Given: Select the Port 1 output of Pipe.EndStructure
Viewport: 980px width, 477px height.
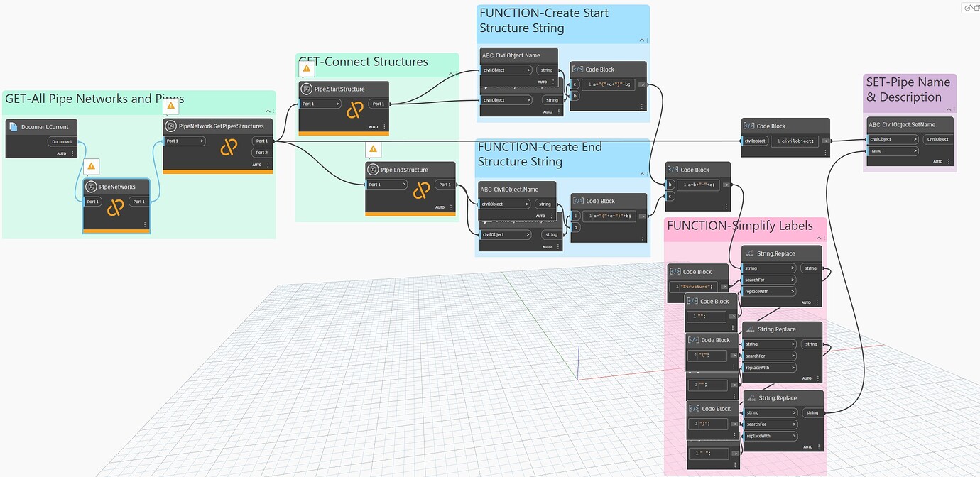Looking at the screenshot, I should click(446, 184).
